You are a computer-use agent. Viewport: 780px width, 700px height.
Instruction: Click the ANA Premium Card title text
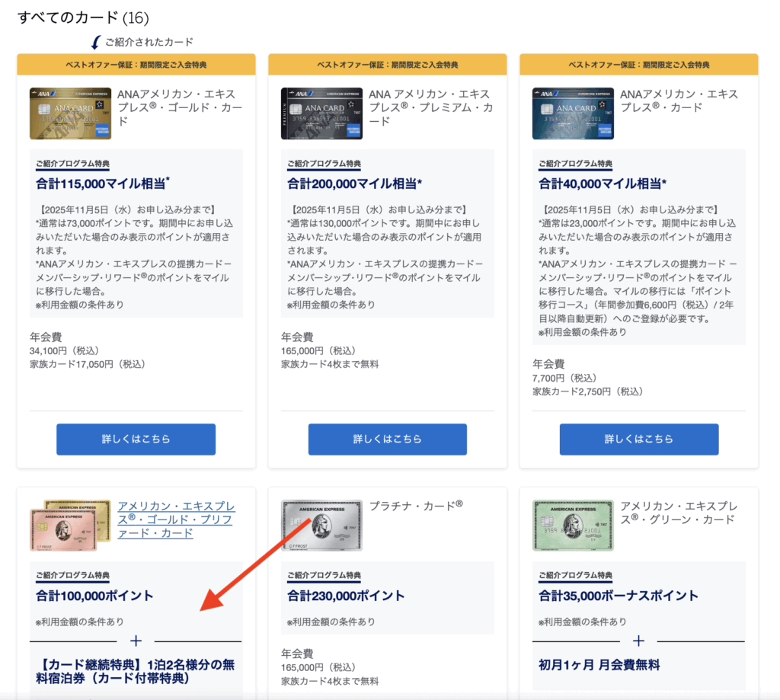pos(430,107)
